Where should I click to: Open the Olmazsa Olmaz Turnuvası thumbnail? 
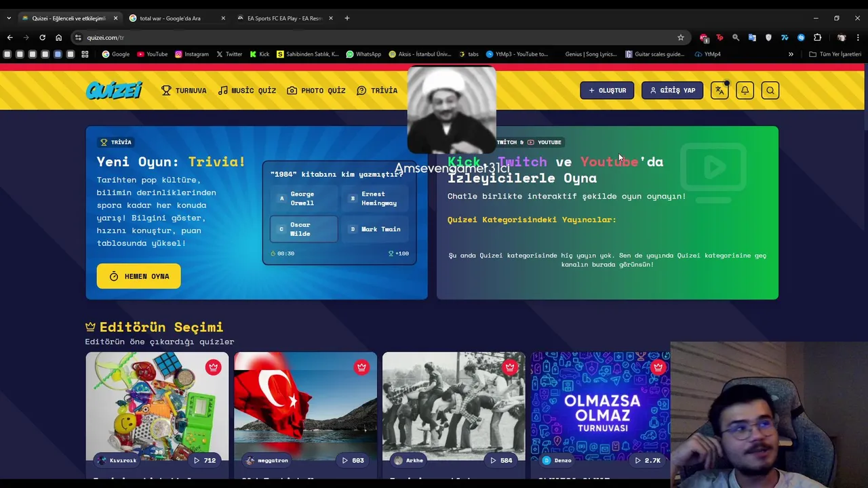(601, 405)
